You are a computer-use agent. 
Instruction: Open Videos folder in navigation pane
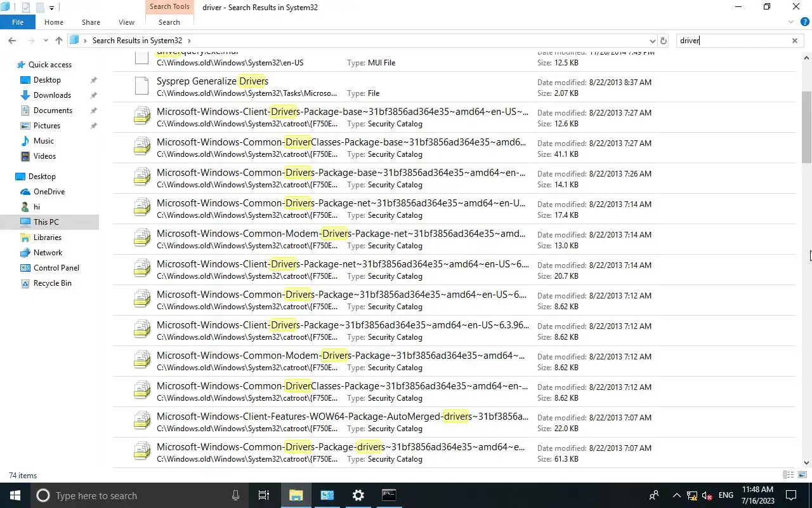tap(44, 156)
